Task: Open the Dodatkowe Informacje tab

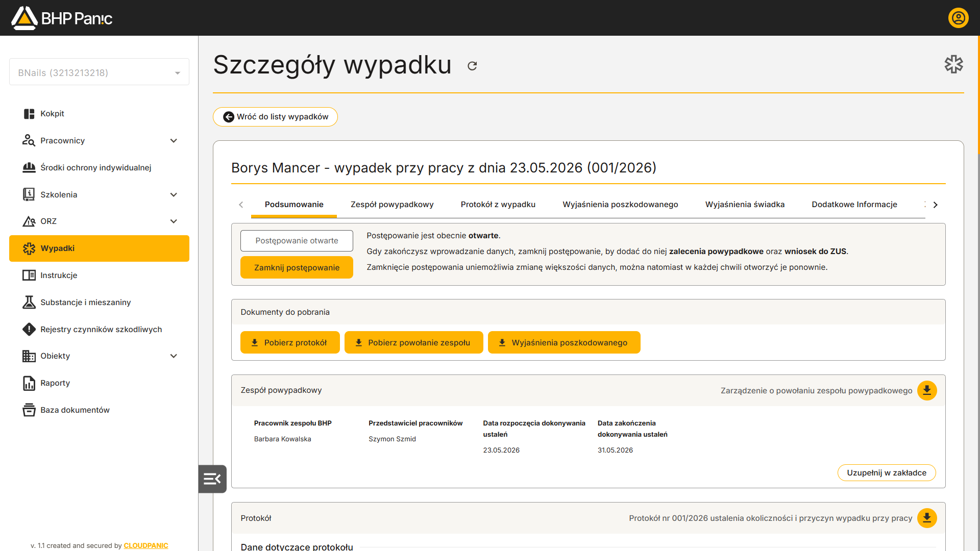Action: (x=854, y=205)
